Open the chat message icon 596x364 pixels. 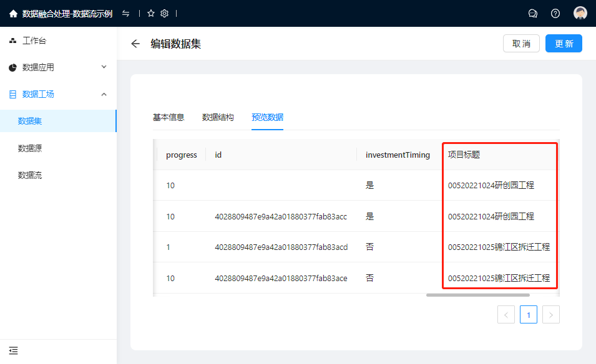pos(533,14)
